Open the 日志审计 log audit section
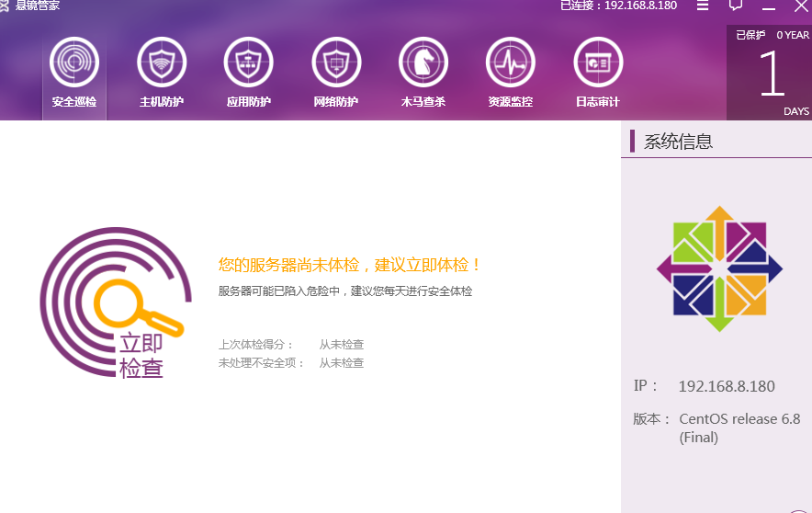 [x=598, y=73]
